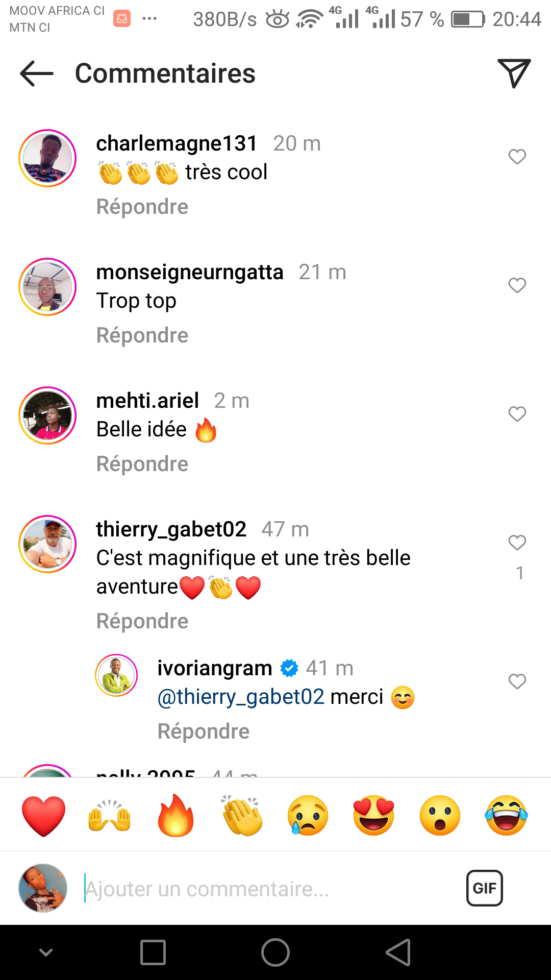
Task: Insert the fire quick emoji
Action: point(176,816)
